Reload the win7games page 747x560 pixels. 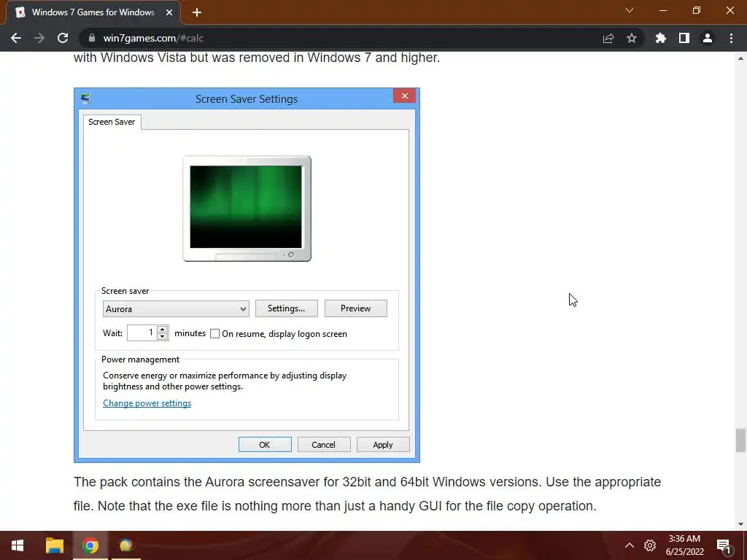[x=63, y=38]
